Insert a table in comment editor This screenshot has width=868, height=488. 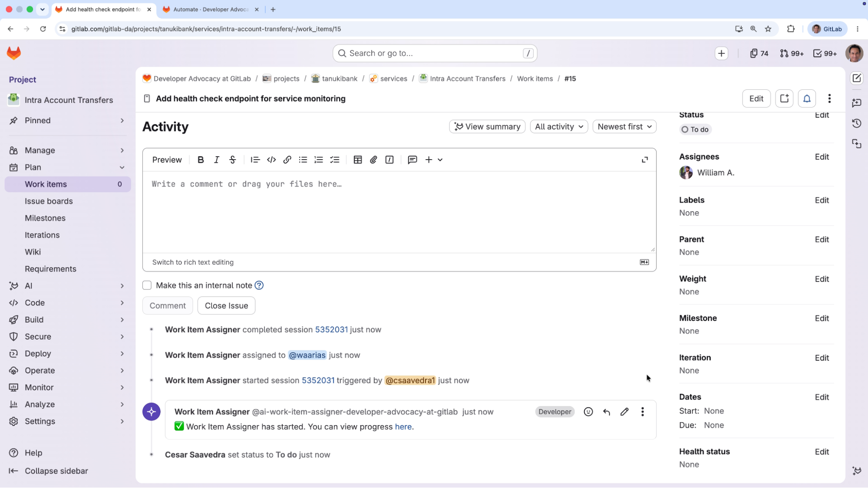358,160
